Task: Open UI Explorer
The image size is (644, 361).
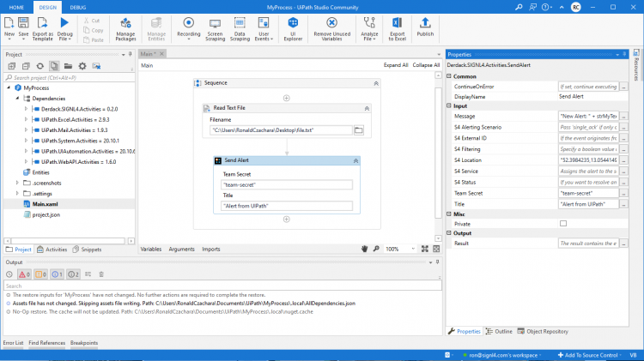Action: tap(293, 28)
